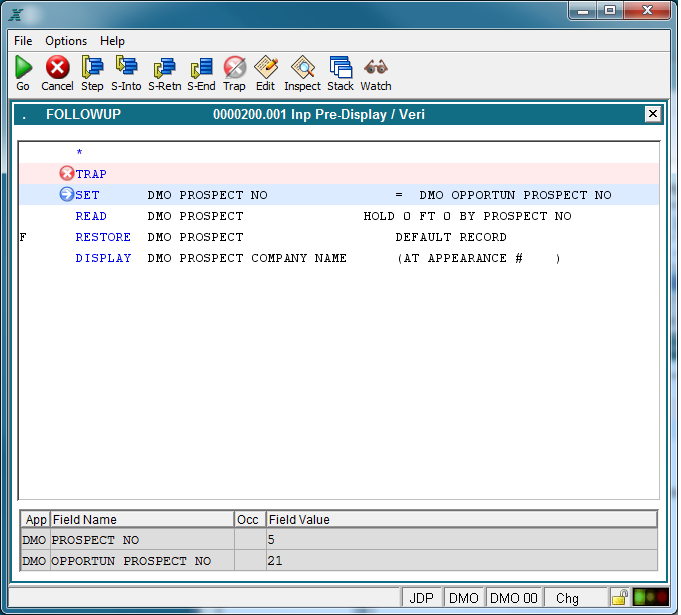Select the PROSPECT NO watch row name

[95, 540]
